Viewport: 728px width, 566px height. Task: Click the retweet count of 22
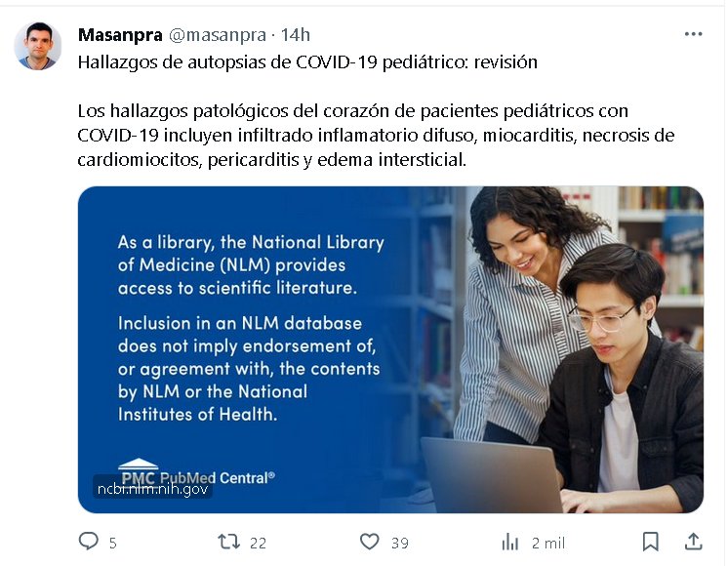pos(259,543)
